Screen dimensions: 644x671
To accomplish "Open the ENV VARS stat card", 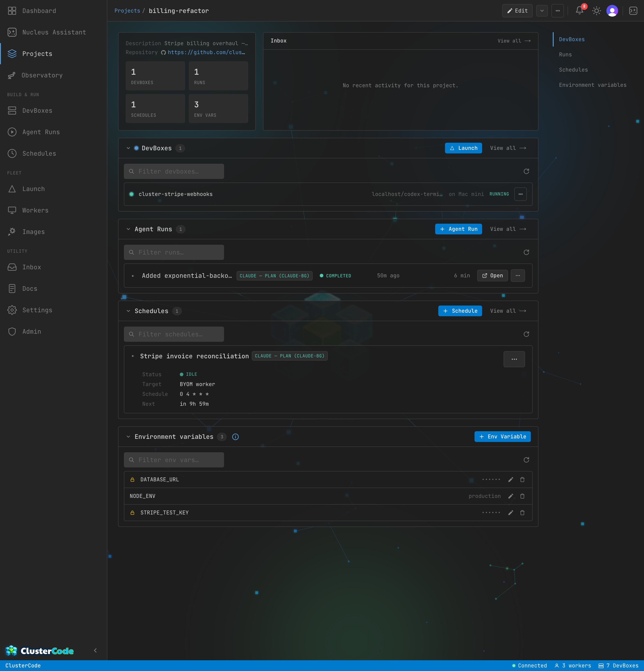I will (218, 108).
